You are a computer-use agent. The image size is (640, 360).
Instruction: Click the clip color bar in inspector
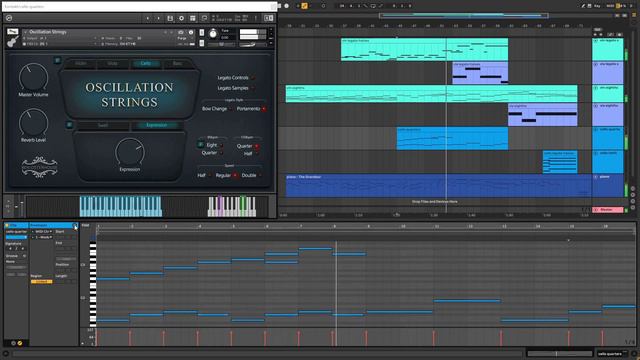(16, 237)
